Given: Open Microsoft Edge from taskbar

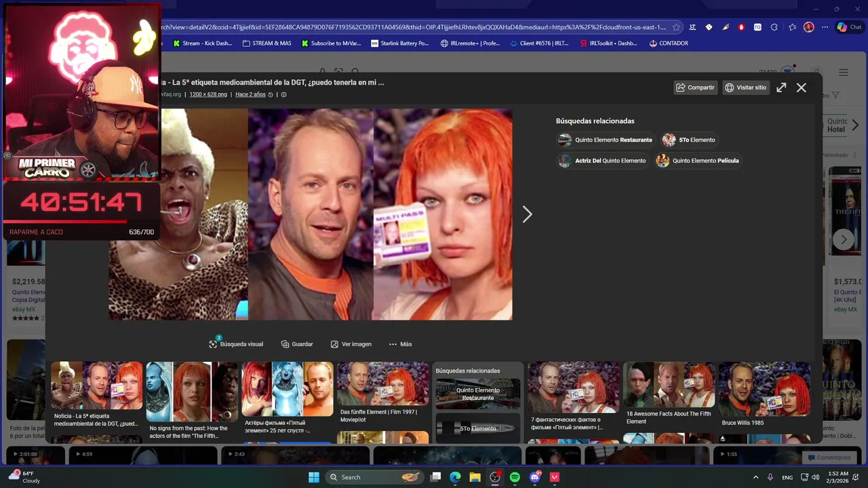Looking at the screenshot, I should click(456, 477).
